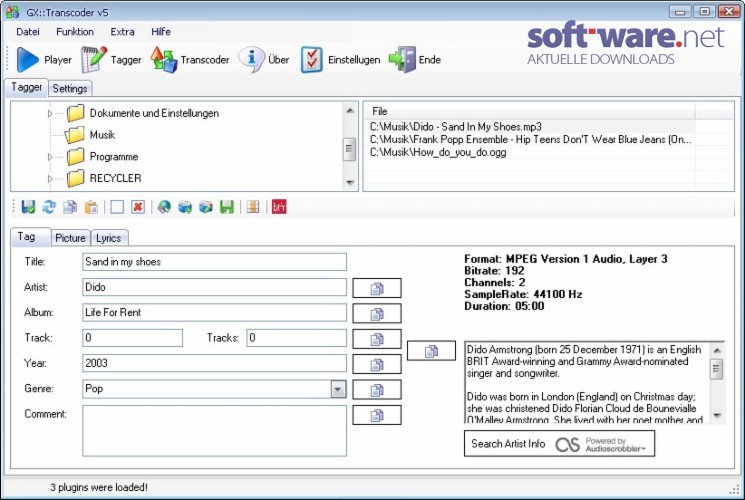Click biography scrollbar down arrow
The height and width of the screenshot is (500, 745).
(717, 415)
